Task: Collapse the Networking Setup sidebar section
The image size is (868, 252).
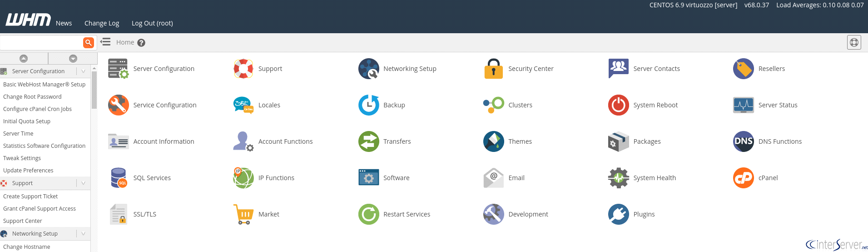Action: coord(83,233)
